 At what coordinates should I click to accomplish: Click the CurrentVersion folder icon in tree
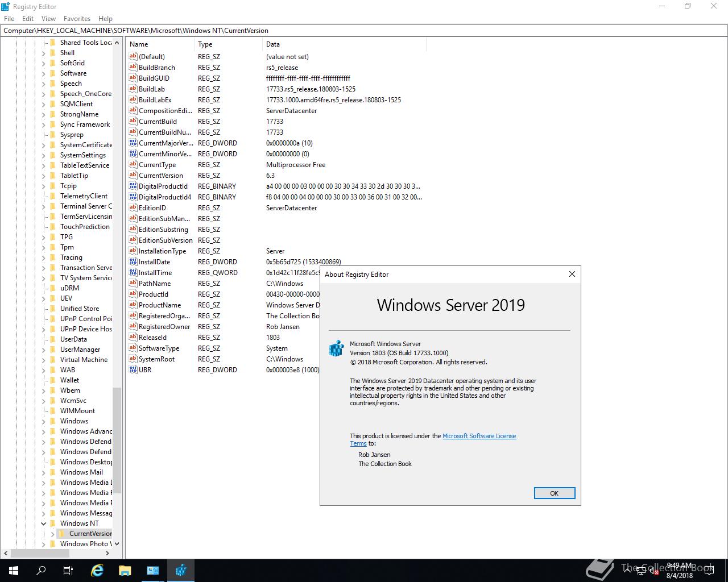[x=62, y=533]
